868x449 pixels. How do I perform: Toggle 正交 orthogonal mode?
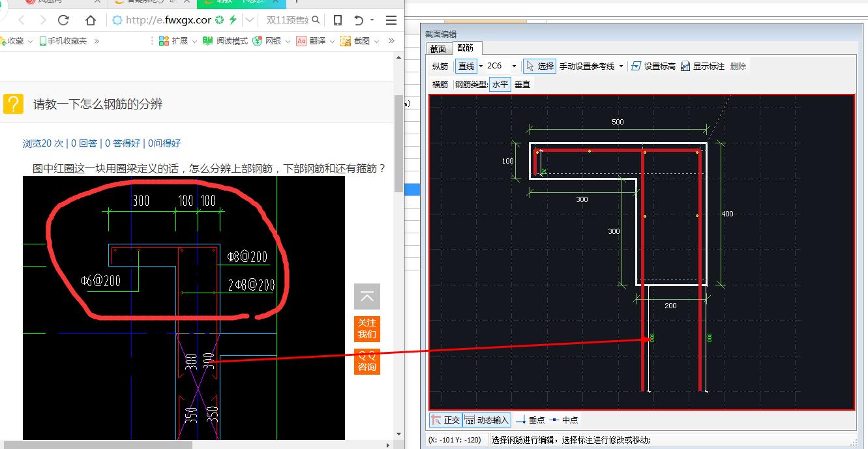click(445, 420)
